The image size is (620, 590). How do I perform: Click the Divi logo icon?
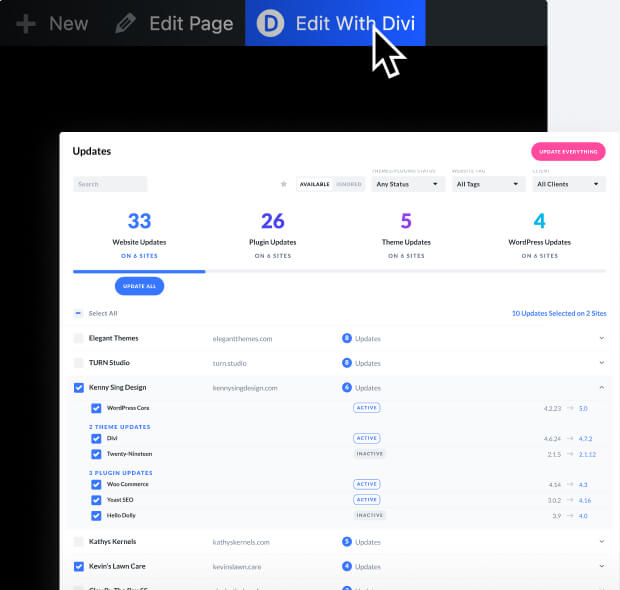point(271,23)
